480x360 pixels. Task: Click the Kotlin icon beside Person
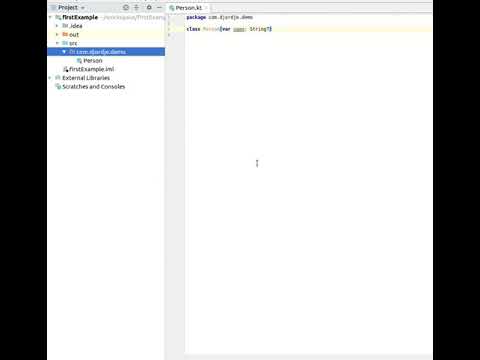coord(79,61)
